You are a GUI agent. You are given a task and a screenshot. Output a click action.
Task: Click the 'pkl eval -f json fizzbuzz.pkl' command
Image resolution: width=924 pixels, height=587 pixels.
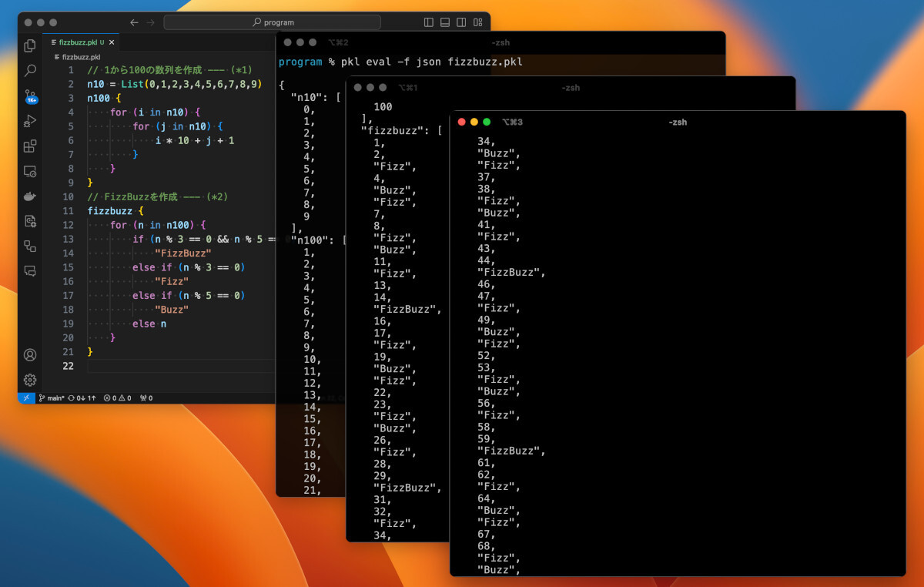[x=432, y=62]
